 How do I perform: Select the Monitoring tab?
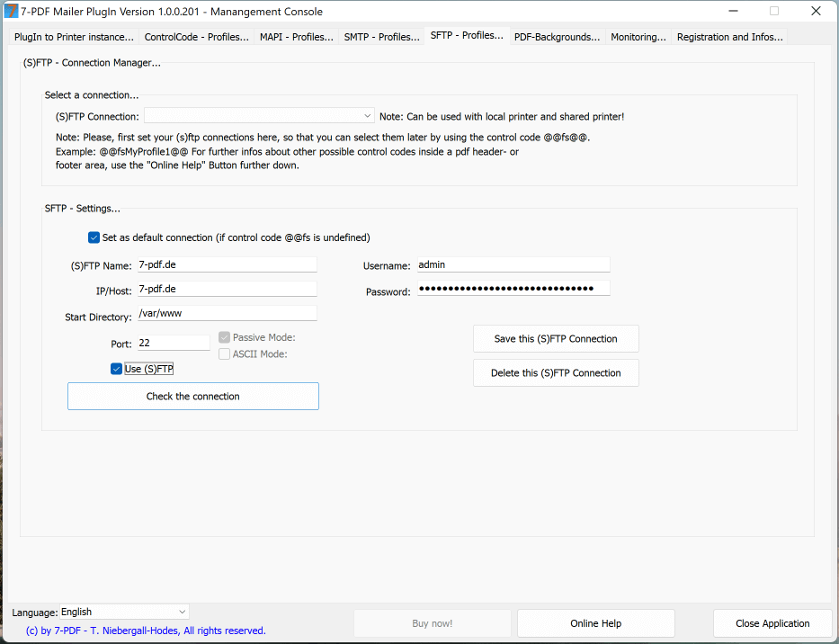point(638,37)
